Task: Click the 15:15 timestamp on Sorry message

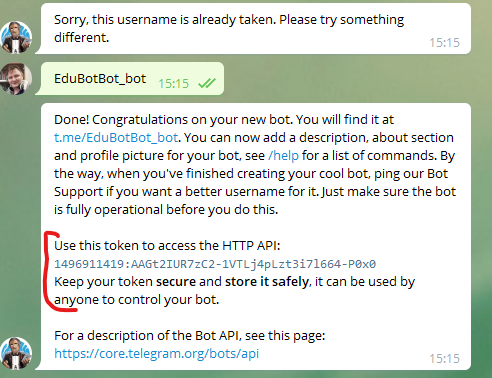Action: [444, 42]
